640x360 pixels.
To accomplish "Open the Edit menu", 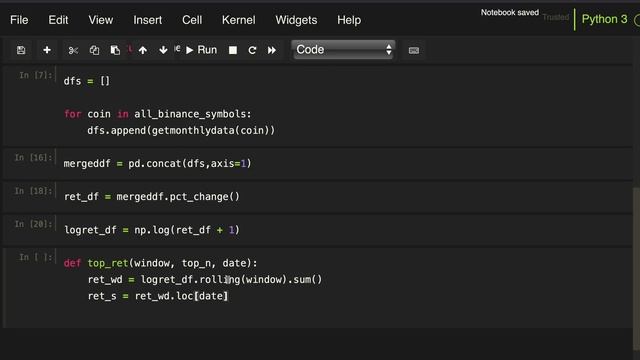I will pos(58,20).
